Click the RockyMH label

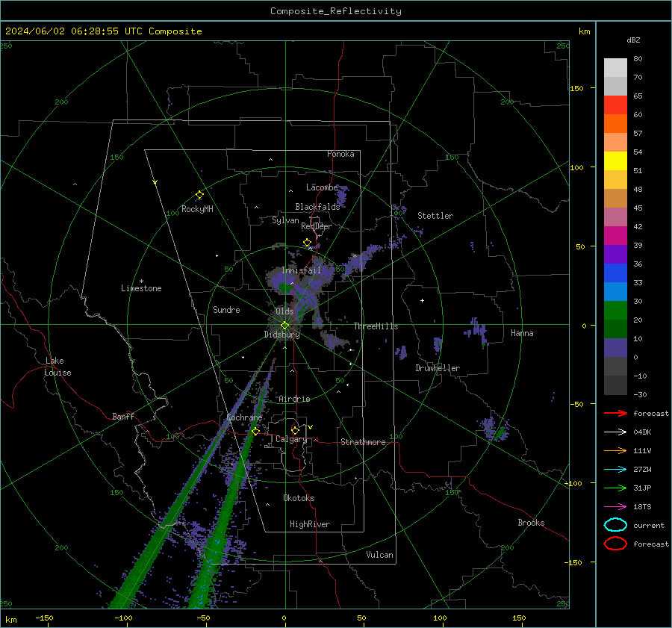pyautogui.click(x=197, y=209)
